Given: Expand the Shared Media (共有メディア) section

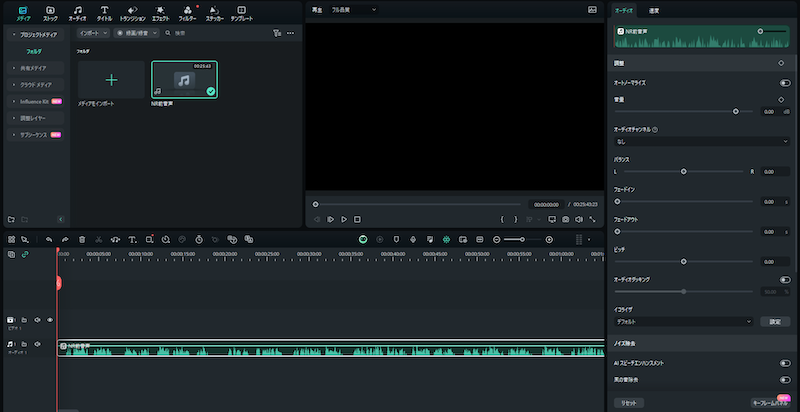Looking at the screenshot, I should (35, 68).
